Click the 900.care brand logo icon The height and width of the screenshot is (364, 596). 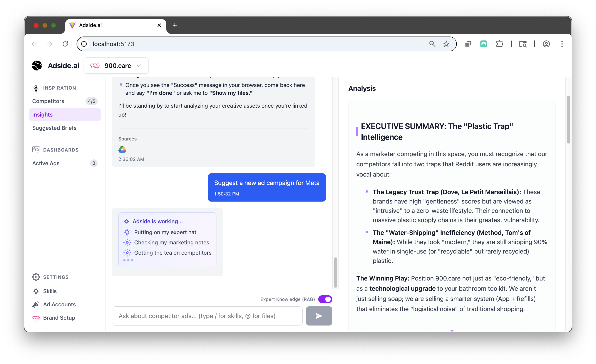pyautogui.click(x=95, y=65)
